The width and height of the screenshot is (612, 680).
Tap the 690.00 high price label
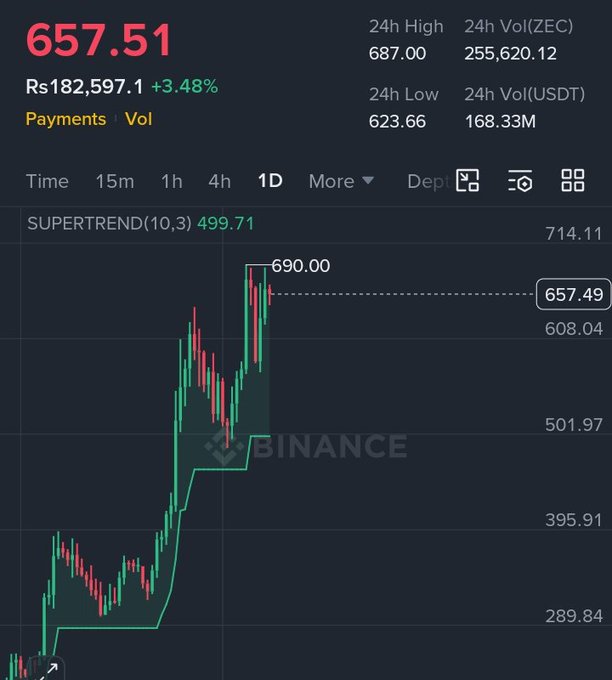click(301, 266)
